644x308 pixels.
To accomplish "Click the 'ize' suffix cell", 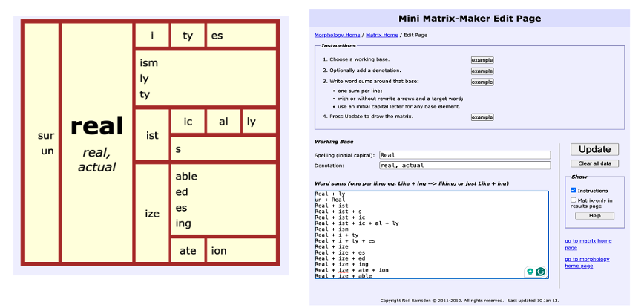I will coord(152,214).
